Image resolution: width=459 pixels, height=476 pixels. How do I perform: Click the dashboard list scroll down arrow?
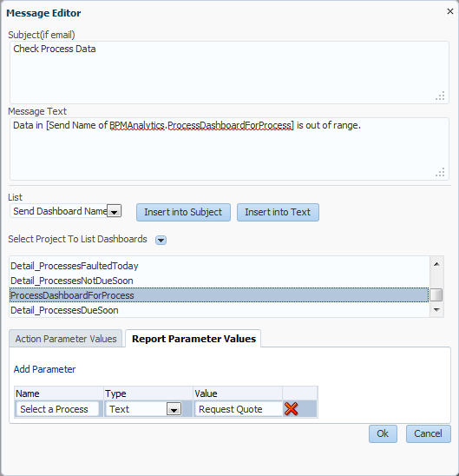(436, 310)
